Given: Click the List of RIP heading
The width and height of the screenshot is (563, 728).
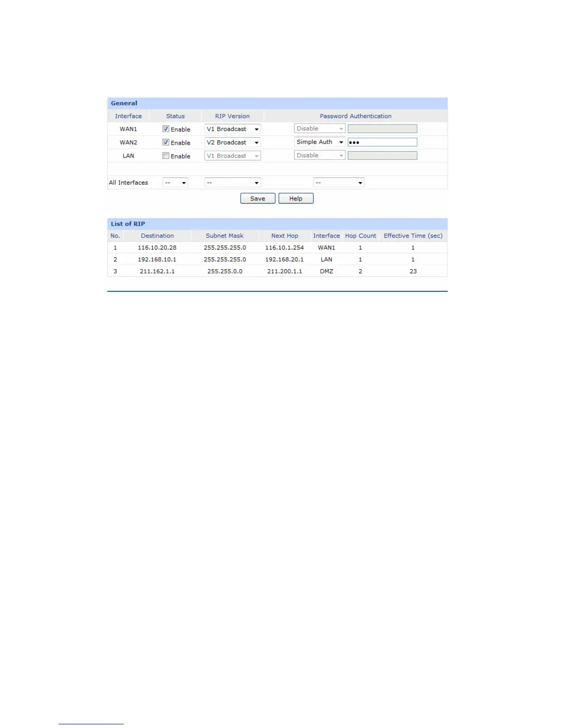Looking at the screenshot, I should (x=128, y=224).
